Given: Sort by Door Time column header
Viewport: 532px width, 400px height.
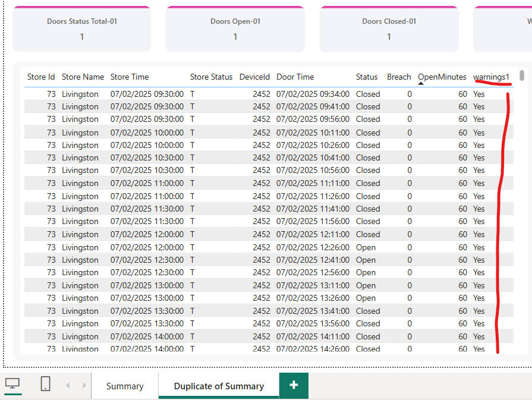Looking at the screenshot, I should [295, 77].
